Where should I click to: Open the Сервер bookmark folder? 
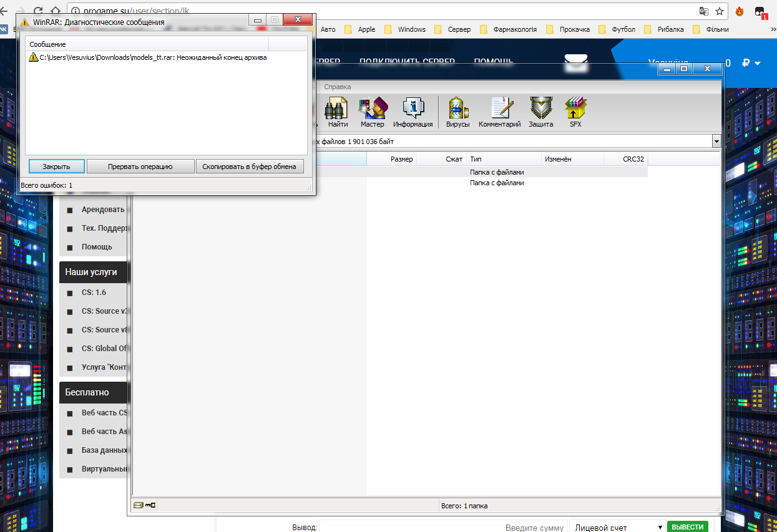452,29
